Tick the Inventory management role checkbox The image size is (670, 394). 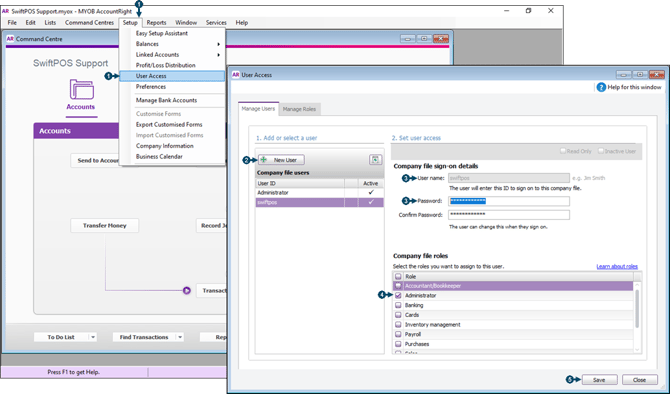coord(398,325)
